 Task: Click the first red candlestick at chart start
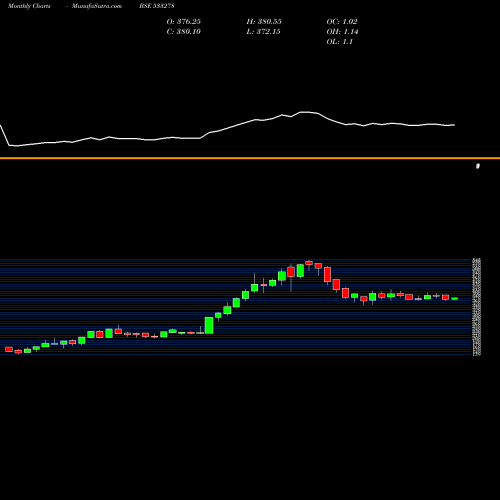tap(9, 349)
